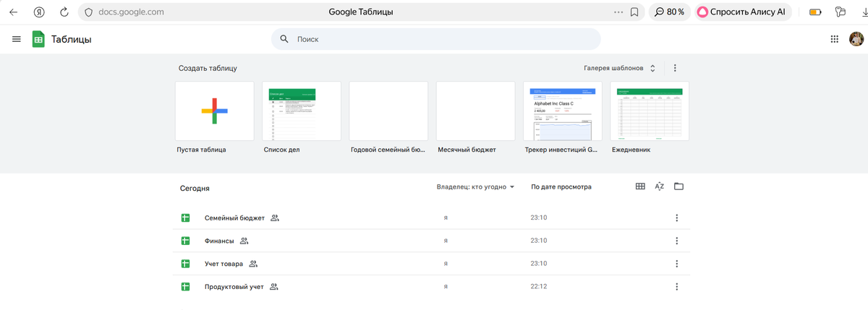Open the Владелец: кто угодно dropdown
Screen dimensions: 868x310
476,187
